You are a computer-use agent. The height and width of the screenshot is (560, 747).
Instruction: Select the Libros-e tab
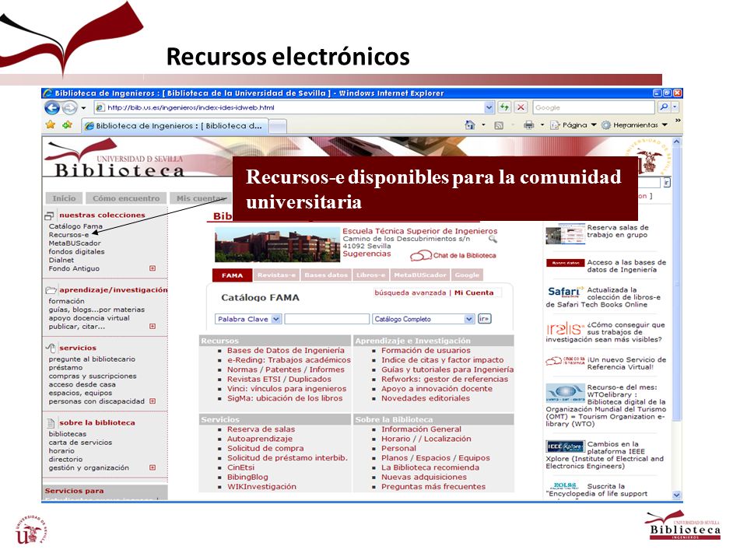click(370, 275)
